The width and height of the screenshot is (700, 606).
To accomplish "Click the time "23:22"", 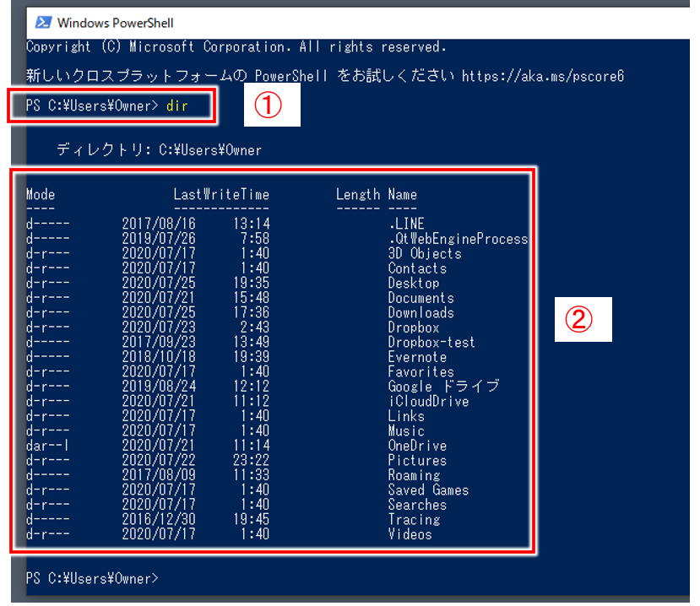I will click(252, 460).
